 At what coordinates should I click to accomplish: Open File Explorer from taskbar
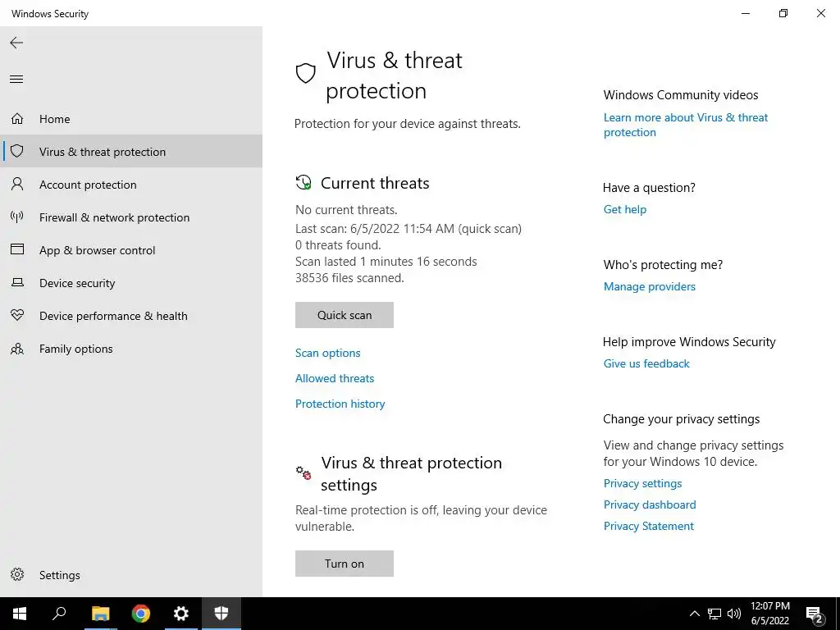(100, 614)
